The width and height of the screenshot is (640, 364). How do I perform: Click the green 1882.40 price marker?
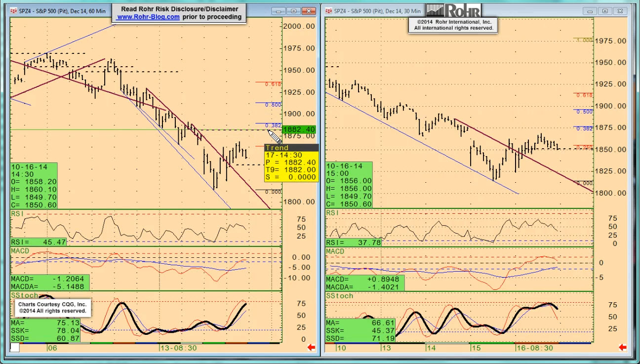[x=299, y=129]
